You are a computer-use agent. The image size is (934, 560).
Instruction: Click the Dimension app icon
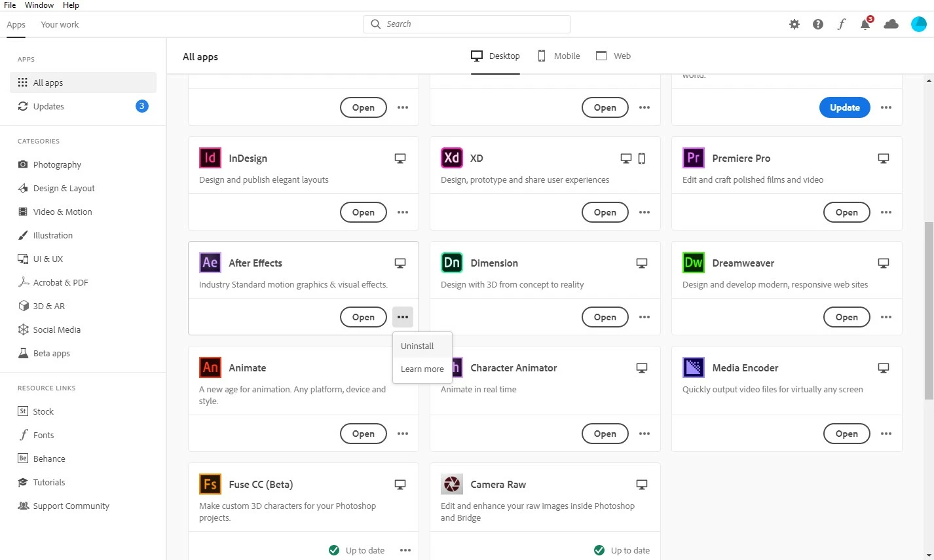click(x=451, y=263)
